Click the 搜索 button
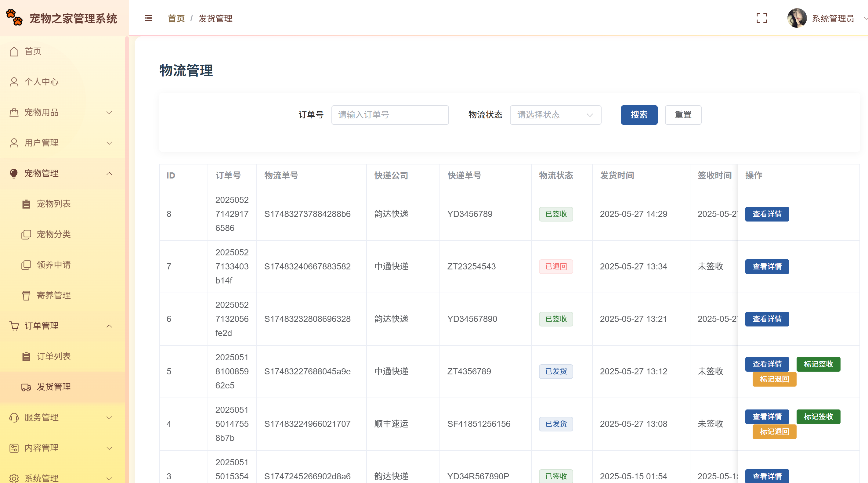 (638, 115)
